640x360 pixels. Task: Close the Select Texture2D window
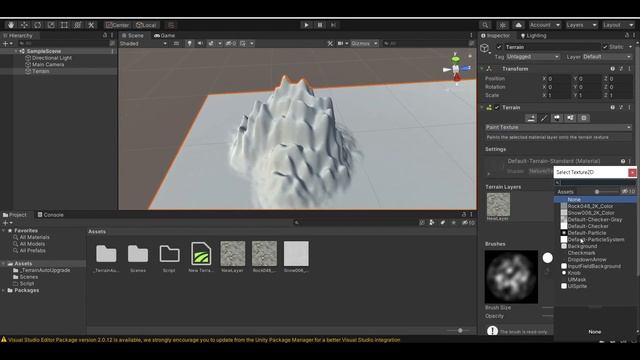pyautogui.click(x=632, y=172)
